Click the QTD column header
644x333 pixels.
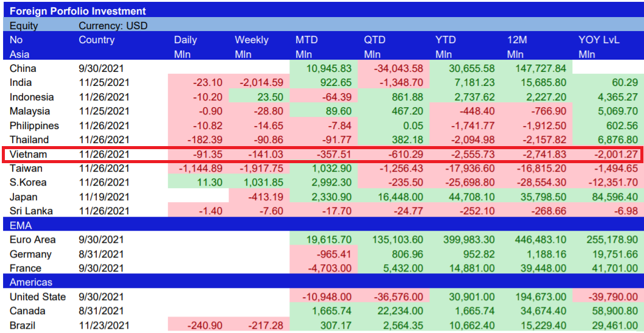click(375, 40)
